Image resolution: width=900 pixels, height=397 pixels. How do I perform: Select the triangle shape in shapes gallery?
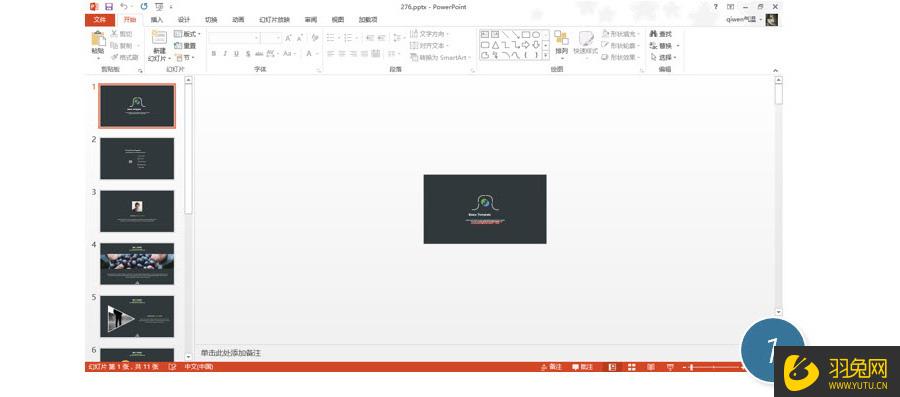495,45
